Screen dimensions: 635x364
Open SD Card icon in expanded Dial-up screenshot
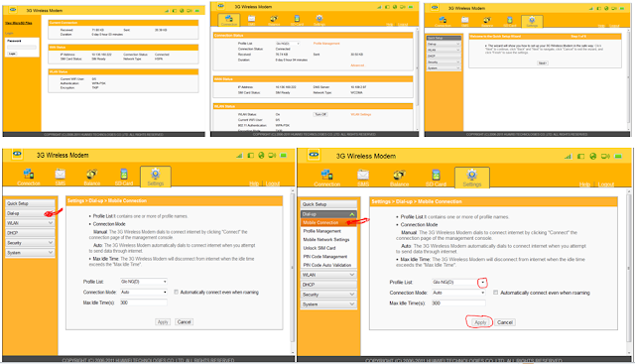coord(436,175)
